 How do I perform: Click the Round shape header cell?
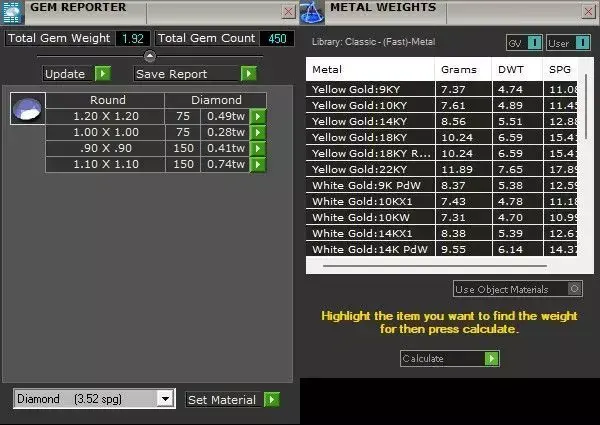point(105,100)
